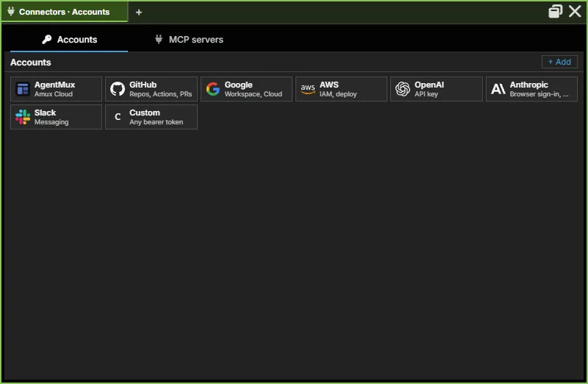Click the Anthropic logo icon
The width and height of the screenshot is (588, 384).
point(498,89)
